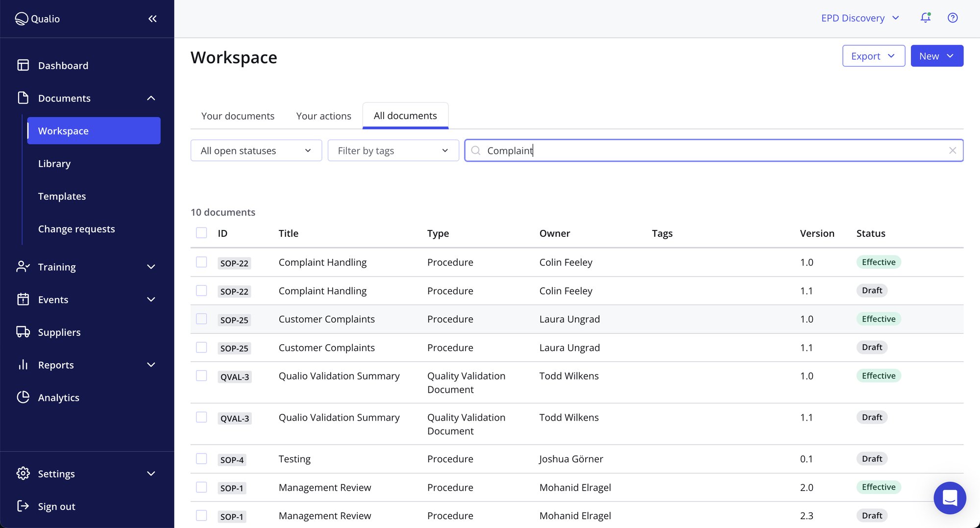Check the select-all documents checkbox
The image size is (980, 528).
pyautogui.click(x=201, y=233)
